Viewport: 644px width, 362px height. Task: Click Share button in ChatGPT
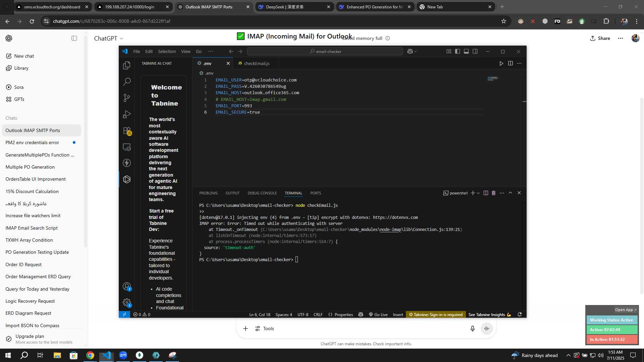tap(600, 38)
